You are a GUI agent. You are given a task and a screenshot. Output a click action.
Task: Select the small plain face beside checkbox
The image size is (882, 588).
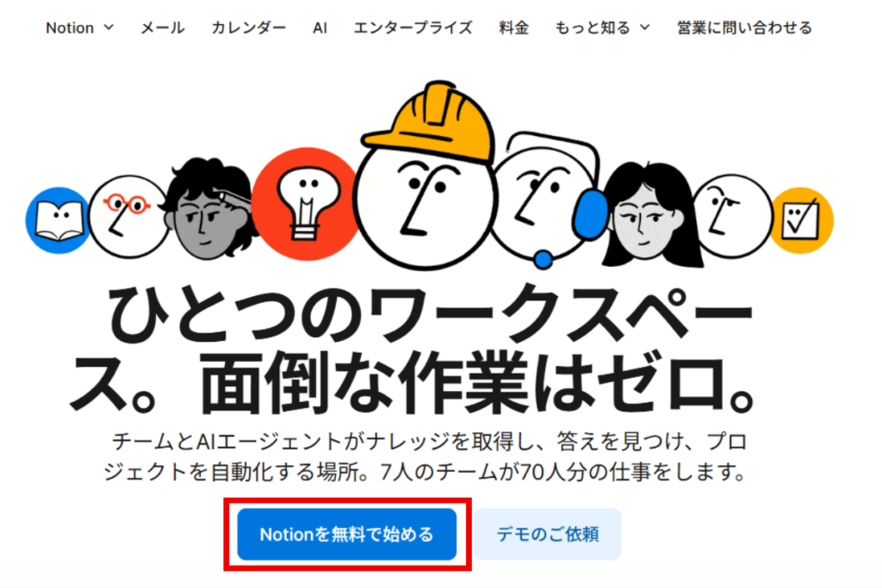732,216
